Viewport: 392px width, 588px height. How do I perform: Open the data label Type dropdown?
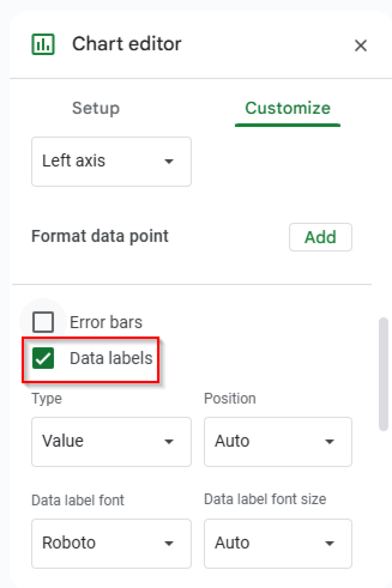(111, 442)
